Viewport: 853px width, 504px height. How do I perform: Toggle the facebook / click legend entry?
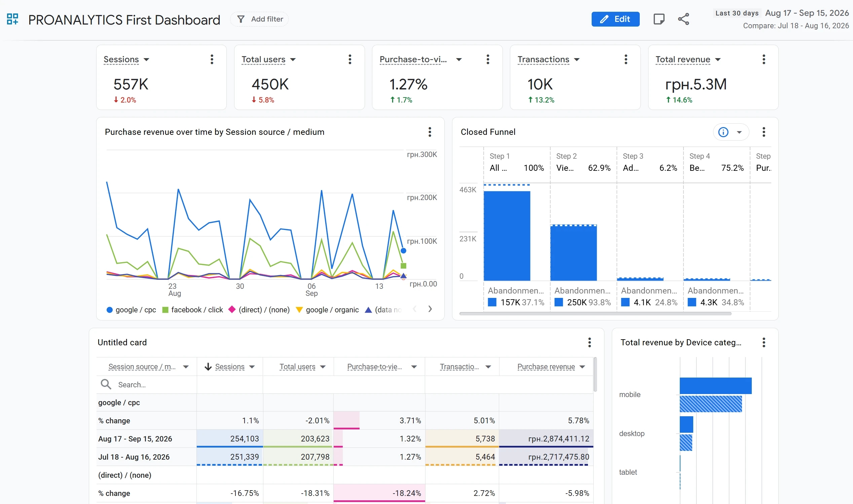coord(193,310)
